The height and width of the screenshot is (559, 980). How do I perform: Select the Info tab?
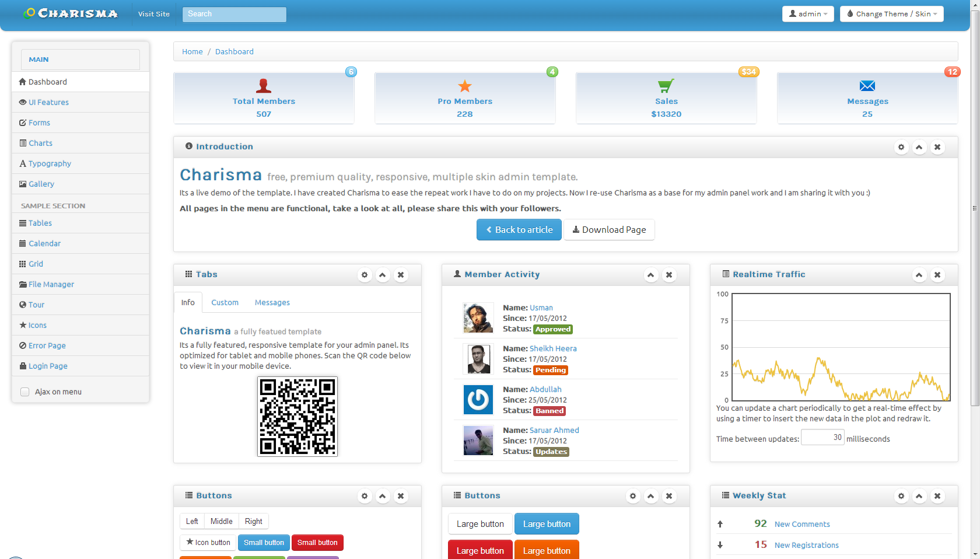point(188,303)
